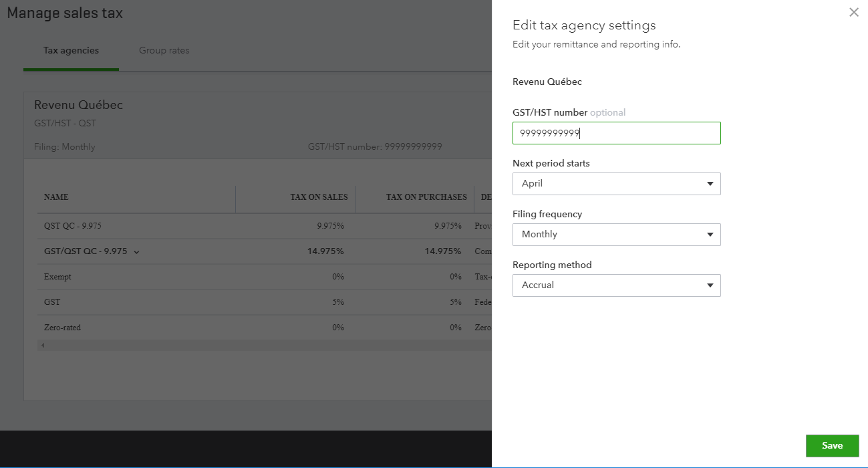Open the Reporting method dropdown
868x468 pixels.
coord(616,285)
